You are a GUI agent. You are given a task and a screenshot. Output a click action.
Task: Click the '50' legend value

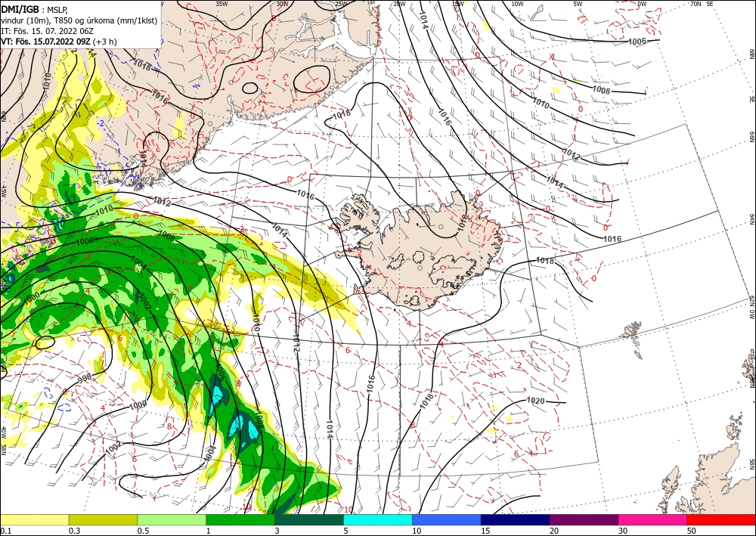691,531
